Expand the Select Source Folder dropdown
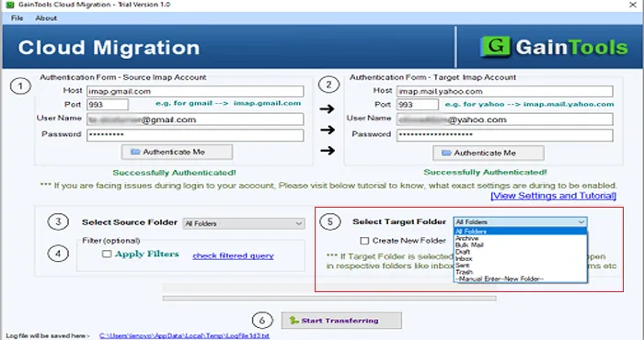This screenshot has height=340, width=644. point(299,223)
